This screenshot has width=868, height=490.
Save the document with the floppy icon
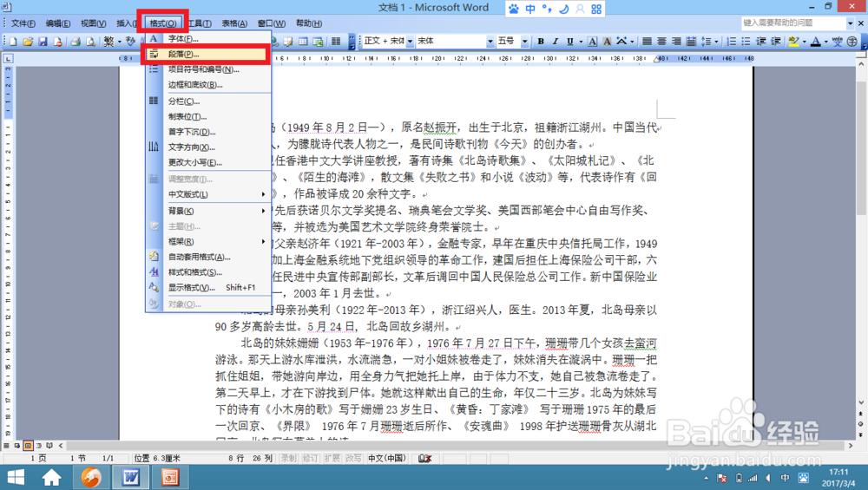tap(43, 42)
